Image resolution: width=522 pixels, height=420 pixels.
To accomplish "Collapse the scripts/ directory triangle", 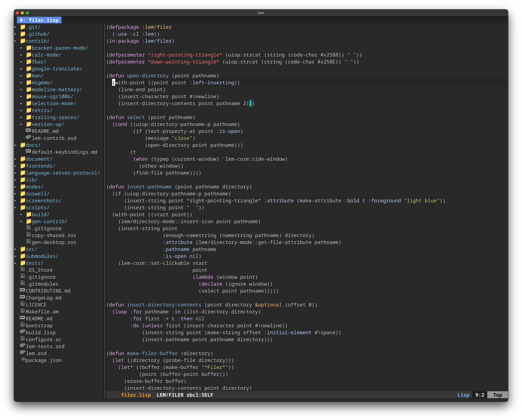I will tap(15, 208).
